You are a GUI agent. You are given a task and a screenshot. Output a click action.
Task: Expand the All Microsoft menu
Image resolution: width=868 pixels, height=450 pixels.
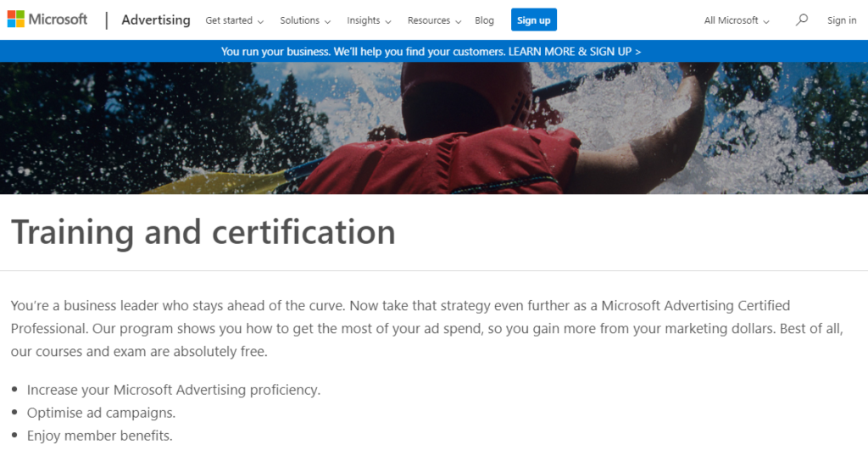(737, 20)
